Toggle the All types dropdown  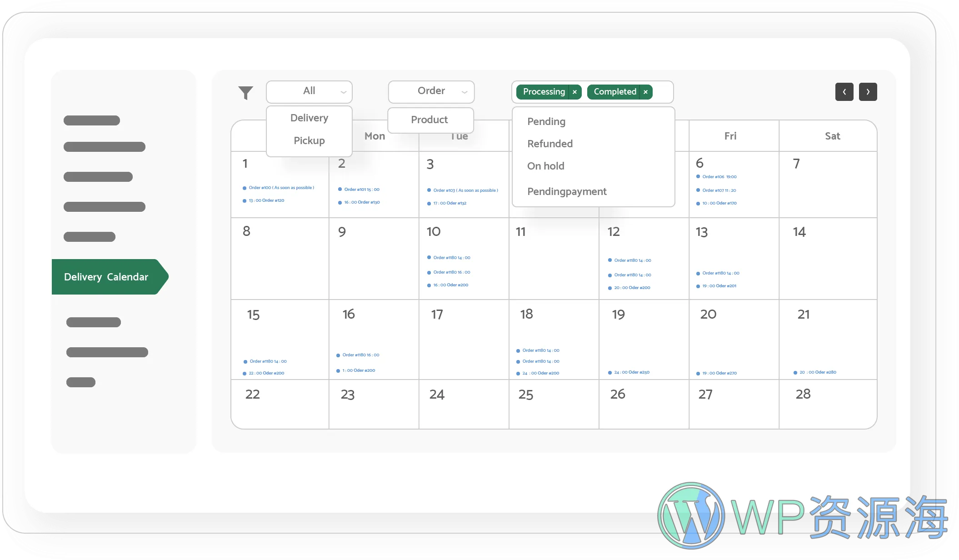coord(309,91)
